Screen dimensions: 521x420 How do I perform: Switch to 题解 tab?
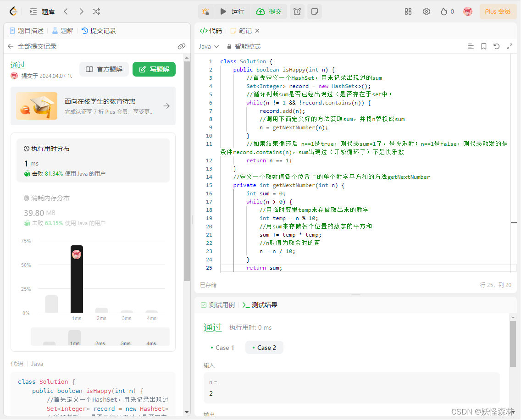(x=63, y=31)
